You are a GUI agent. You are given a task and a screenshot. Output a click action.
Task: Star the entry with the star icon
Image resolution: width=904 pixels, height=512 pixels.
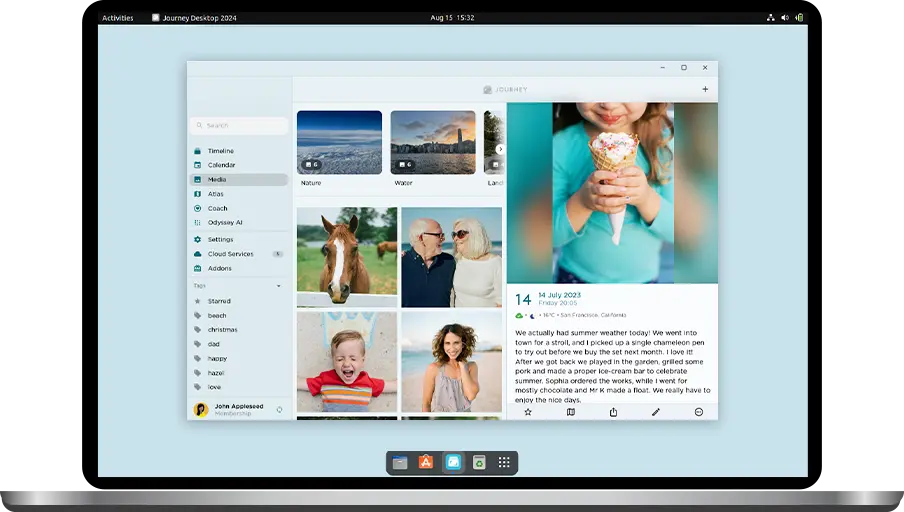528,412
